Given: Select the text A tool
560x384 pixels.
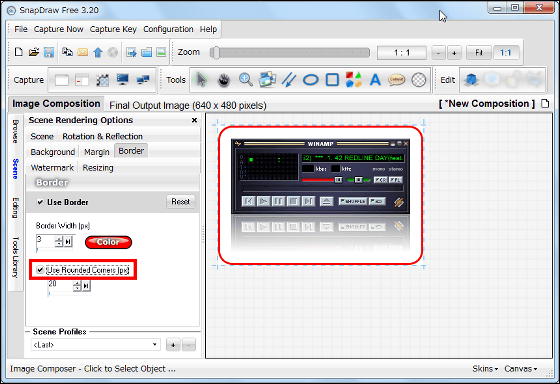Looking at the screenshot, I should click(375, 80).
